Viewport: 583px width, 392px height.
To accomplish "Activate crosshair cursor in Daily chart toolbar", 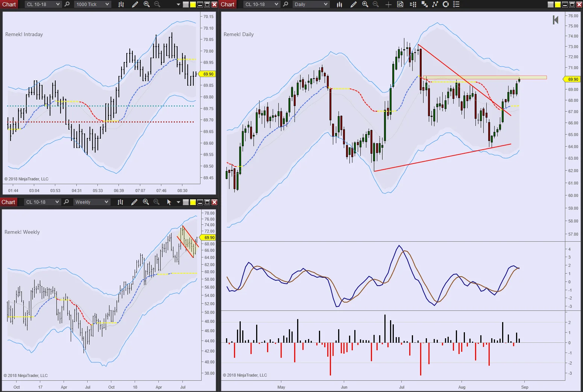I will 389,5.
